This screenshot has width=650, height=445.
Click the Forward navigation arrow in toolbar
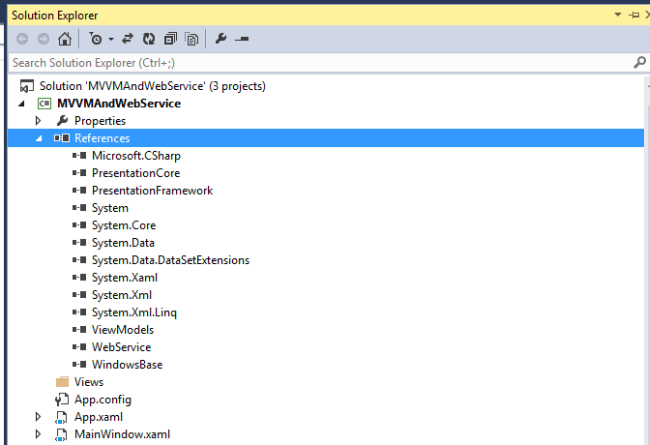[43, 39]
